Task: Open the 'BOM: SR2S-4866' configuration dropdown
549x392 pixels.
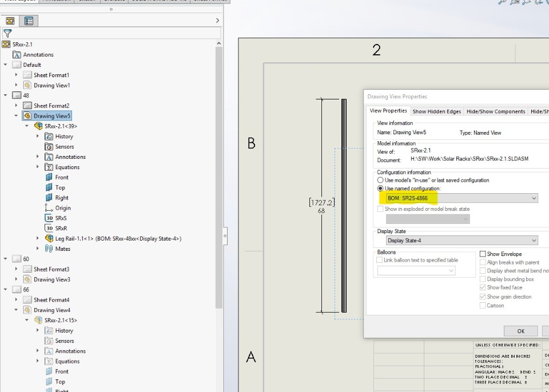Action: (x=462, y=198)
